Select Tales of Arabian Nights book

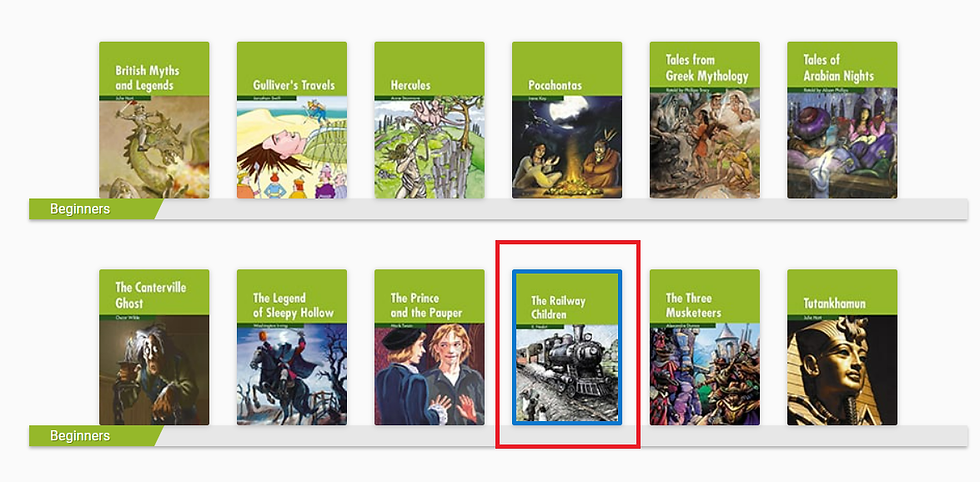(x=842, y=120)
